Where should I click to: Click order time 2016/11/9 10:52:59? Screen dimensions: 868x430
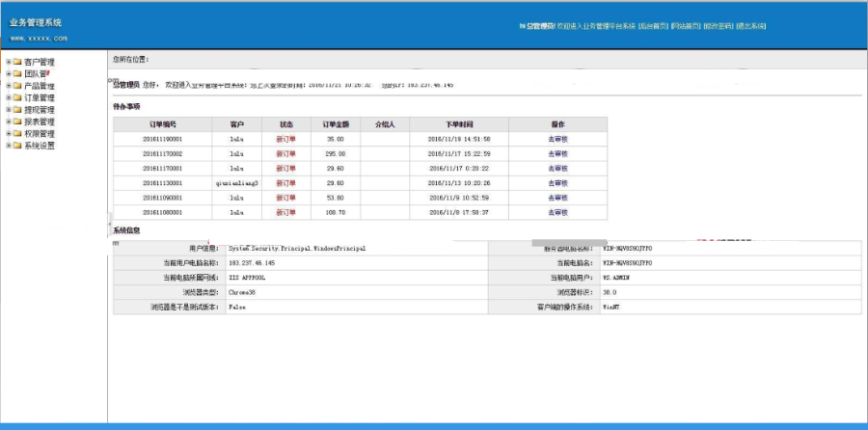pos(459,198)
